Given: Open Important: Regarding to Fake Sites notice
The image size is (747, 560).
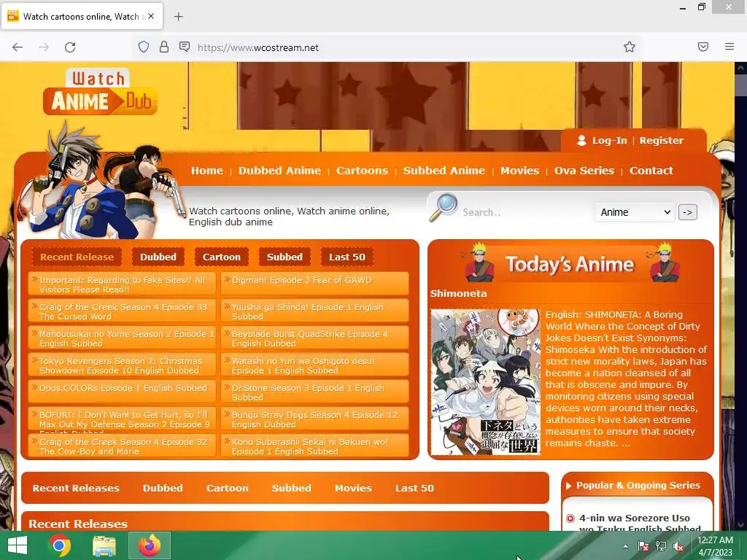Looking at the screenshot, I should [x=122, y=284].
